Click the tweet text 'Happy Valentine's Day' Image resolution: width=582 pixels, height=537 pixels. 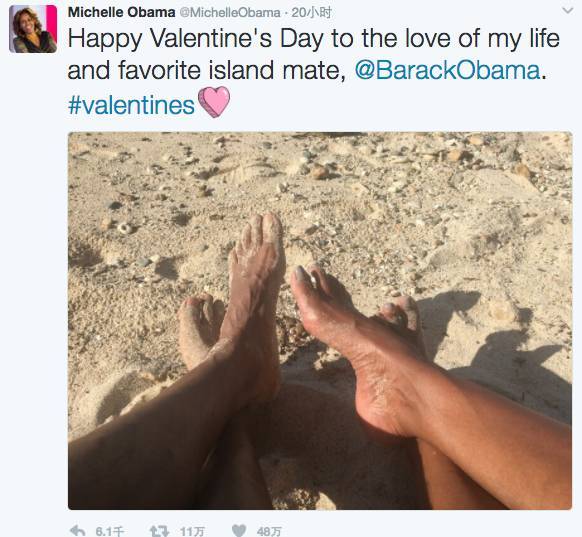coord(196,39)
